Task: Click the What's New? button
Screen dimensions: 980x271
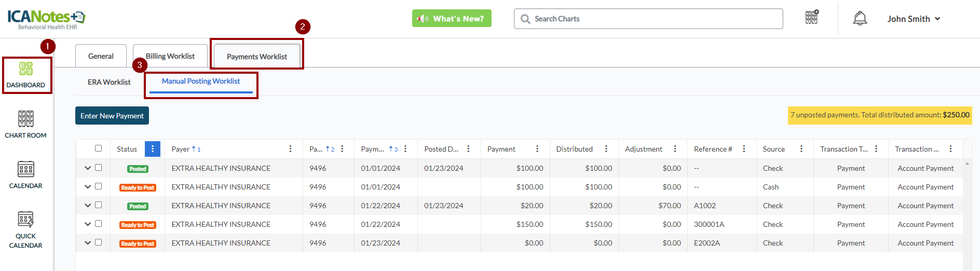Action: pos(452,19)
